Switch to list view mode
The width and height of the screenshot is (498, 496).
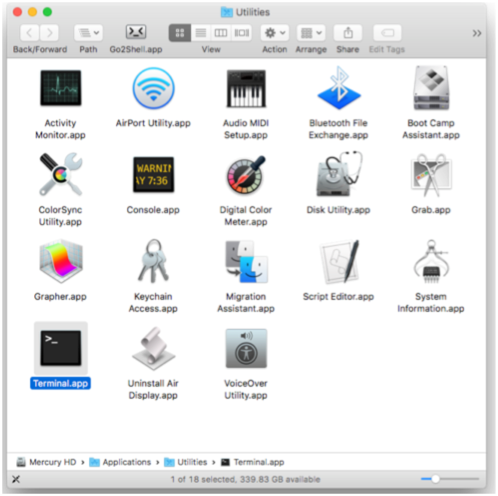click(x=201, y=33)
